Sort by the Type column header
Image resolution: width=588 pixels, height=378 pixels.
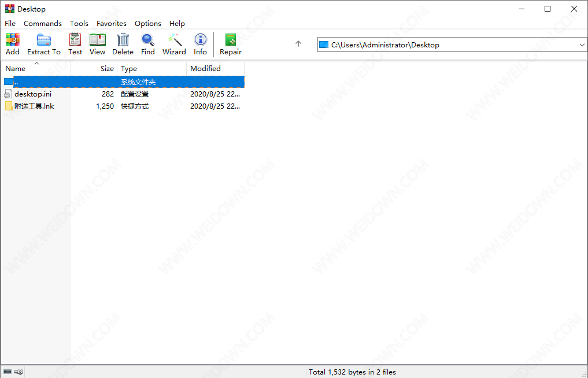(151, 68)
